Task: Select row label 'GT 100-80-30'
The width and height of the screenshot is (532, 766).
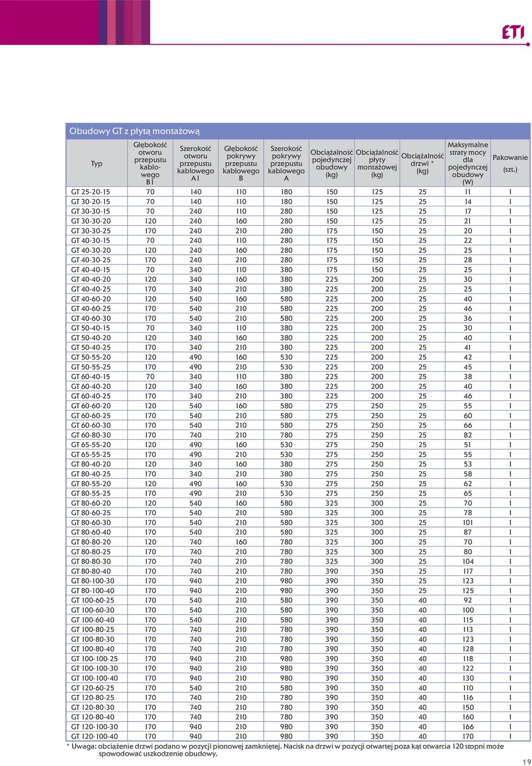Action: [93, 639]
